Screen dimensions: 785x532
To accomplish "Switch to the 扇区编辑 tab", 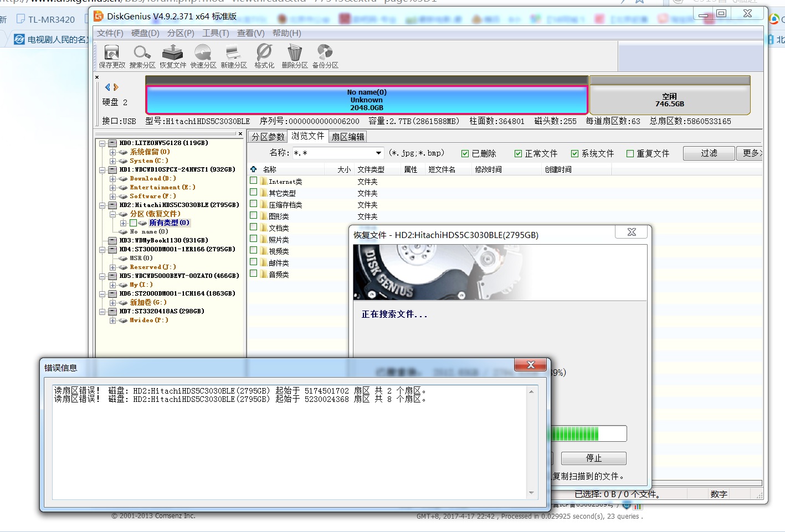I will (x=348, y=137).
